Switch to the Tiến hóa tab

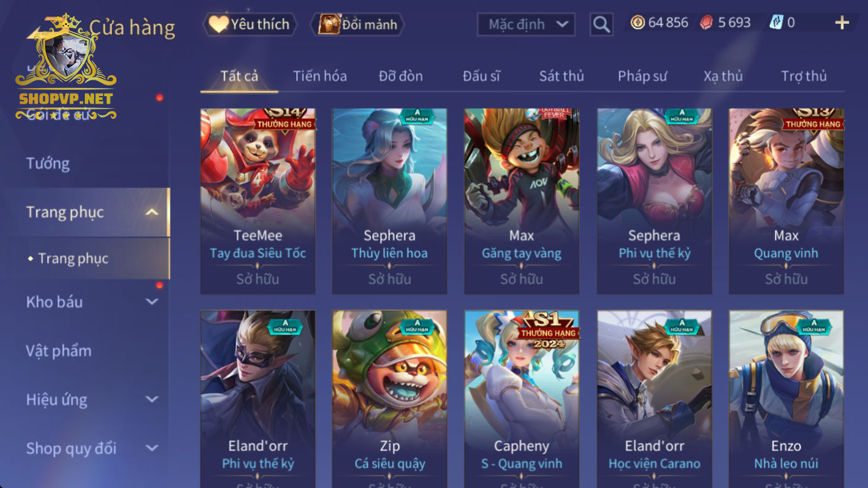click(320, 76)
